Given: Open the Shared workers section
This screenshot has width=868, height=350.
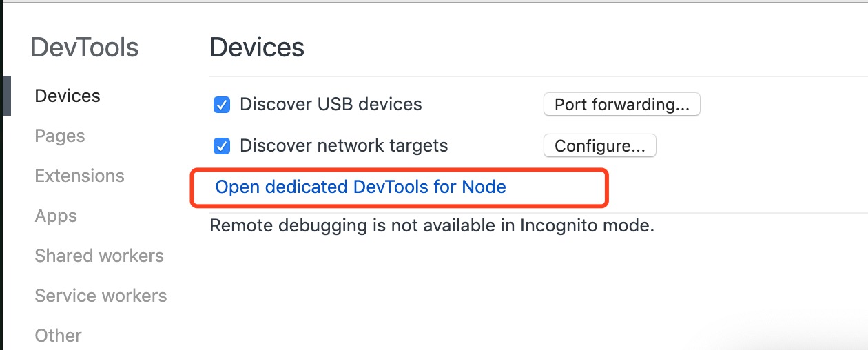Looking at the screenshot, I should click(99, 256).
